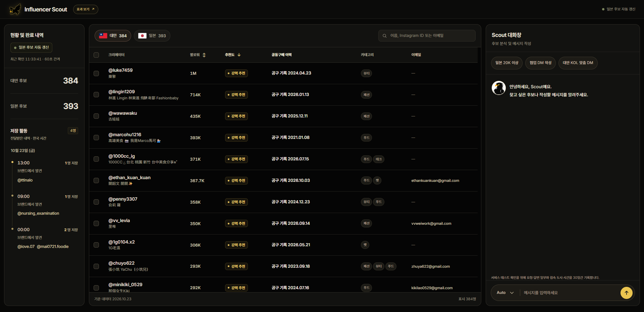Image resolution: width=644 pixels, height=312 pixels.
Task: Toggle the select-all checkbox in the table header
Action: pyautogui.click(x=96, y=55)
